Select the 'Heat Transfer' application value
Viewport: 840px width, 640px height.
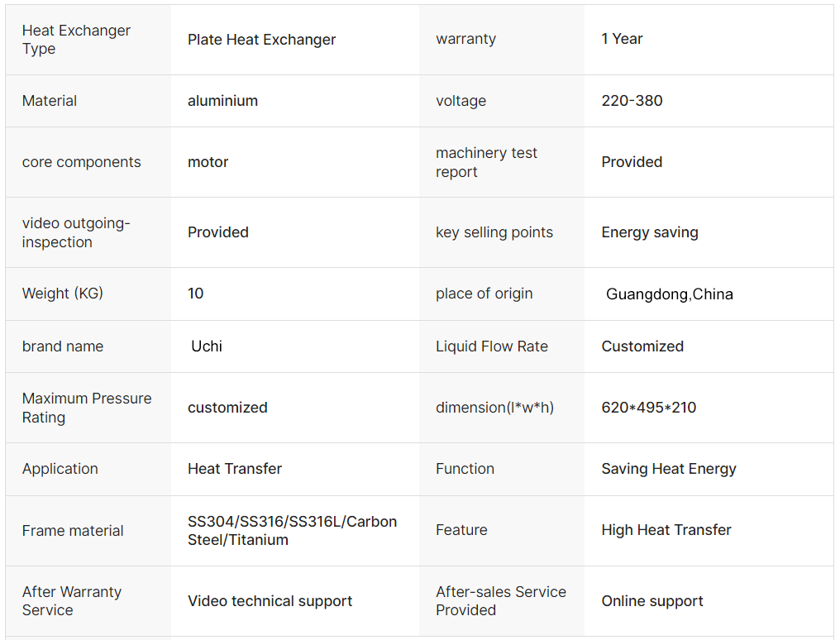point(234,469)
